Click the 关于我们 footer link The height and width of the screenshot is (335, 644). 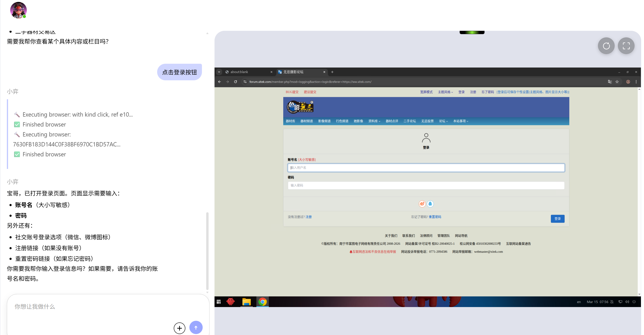point(391,236)
